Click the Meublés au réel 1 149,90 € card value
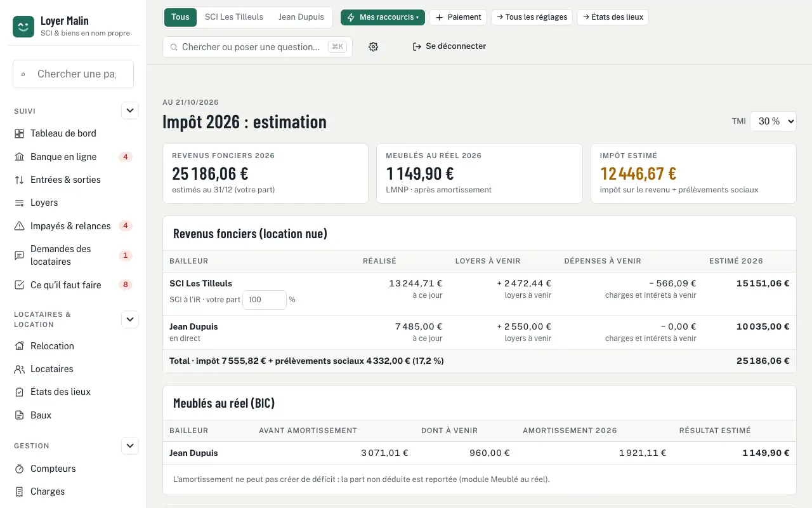This screenshot has height=508, width=812. [420, 173]
